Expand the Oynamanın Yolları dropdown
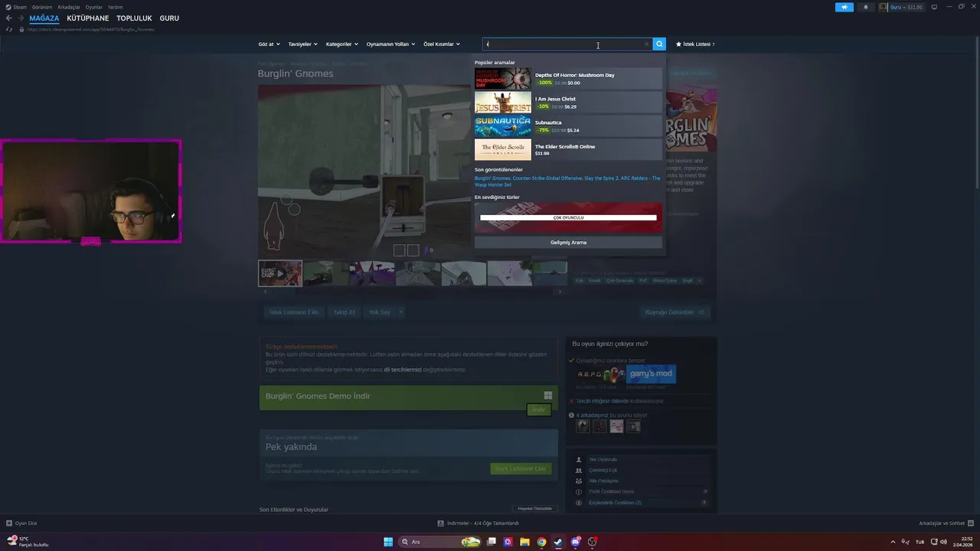980x551 pixels. pyautogui.click(x=390, y=44)
